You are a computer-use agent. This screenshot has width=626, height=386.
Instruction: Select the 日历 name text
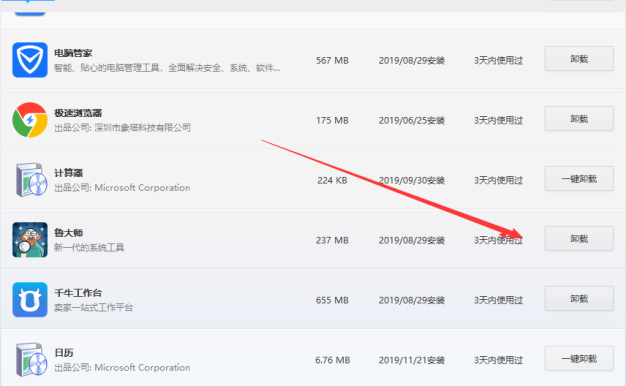point(63,353)
